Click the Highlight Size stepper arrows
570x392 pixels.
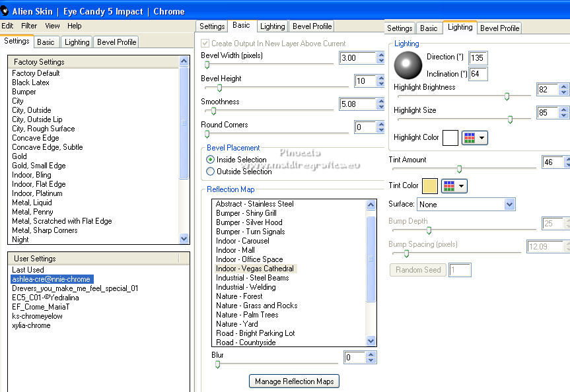click(563, 112)
